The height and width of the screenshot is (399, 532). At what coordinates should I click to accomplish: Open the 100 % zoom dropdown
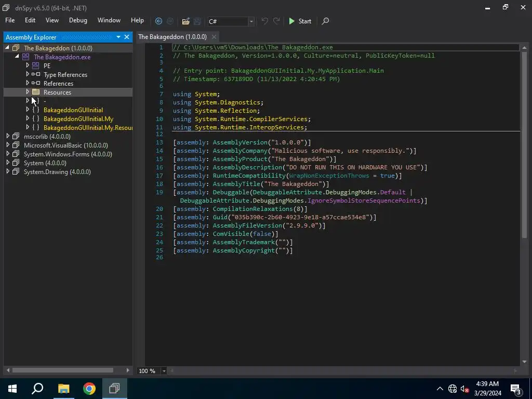pyautogui.click(x=164, y=371)
